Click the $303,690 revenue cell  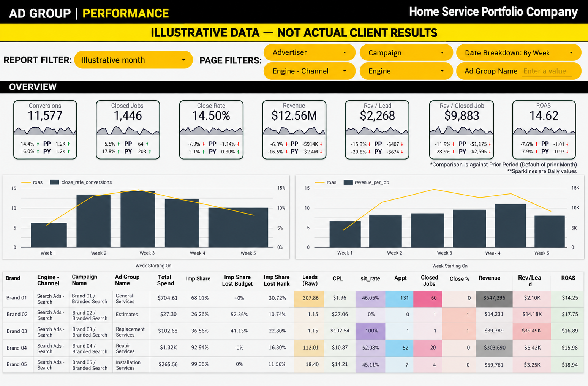click(494, 348)
